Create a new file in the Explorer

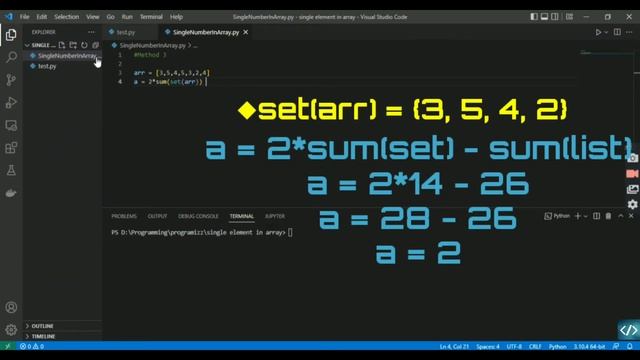(62, 45)
